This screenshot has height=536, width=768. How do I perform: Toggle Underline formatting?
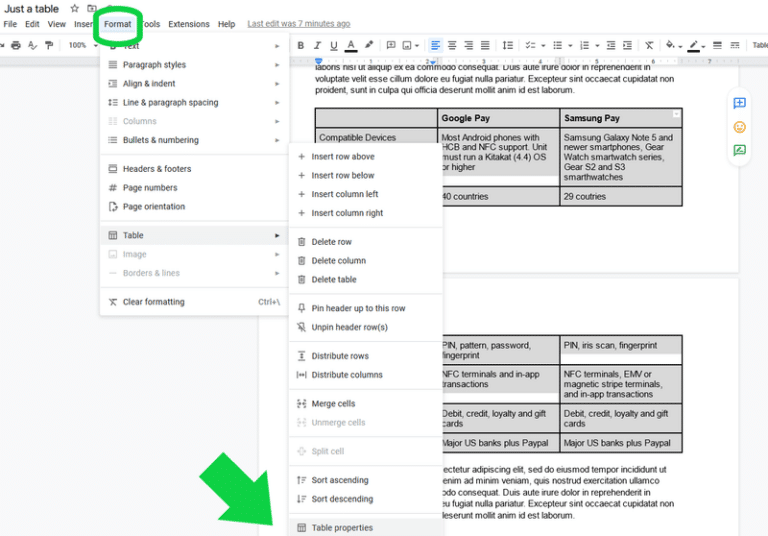(x=334, y=46)
